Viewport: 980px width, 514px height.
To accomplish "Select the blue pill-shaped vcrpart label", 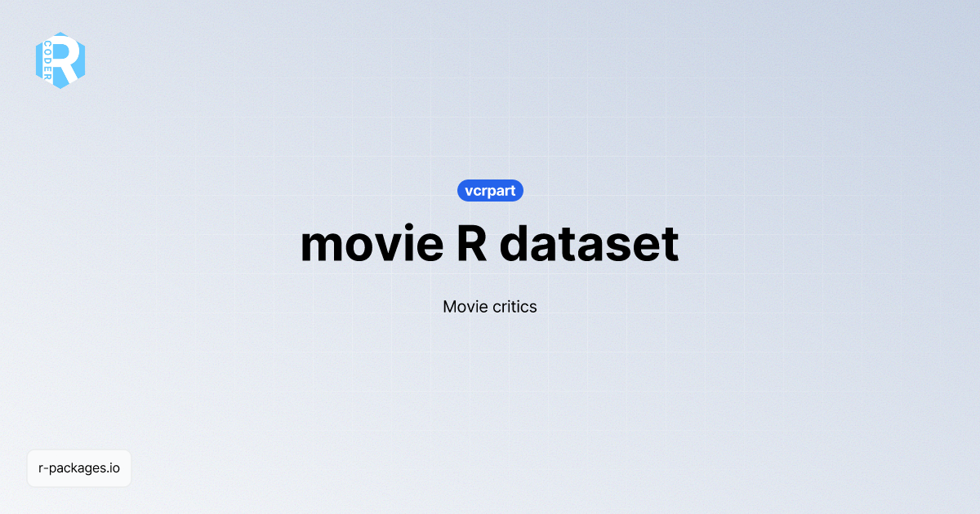I will click(x=490, y=190).
